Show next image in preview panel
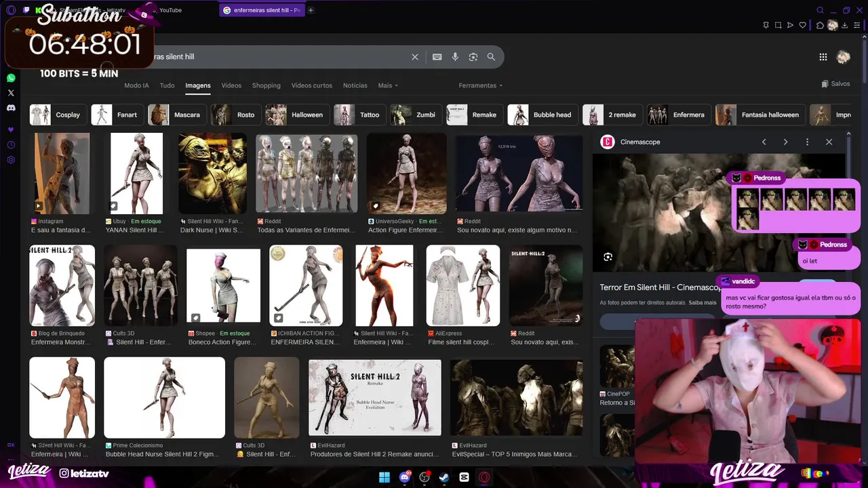Viewport: 868px width, 488px height. (785, 142)
